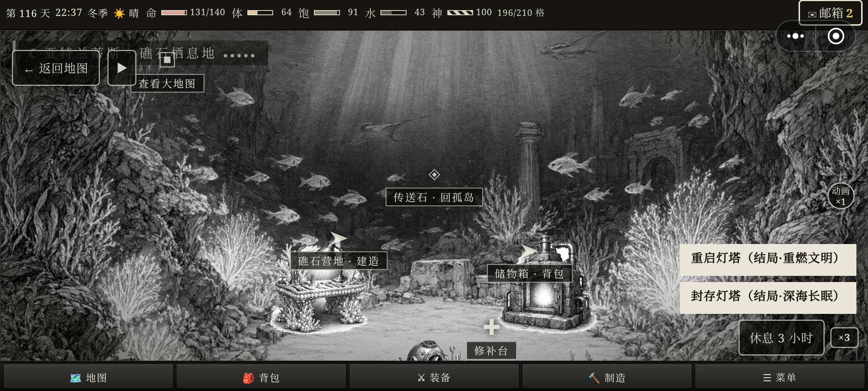
Task: Open 礁石营地 · 建造 build menu
Action: tap(339, 261)
